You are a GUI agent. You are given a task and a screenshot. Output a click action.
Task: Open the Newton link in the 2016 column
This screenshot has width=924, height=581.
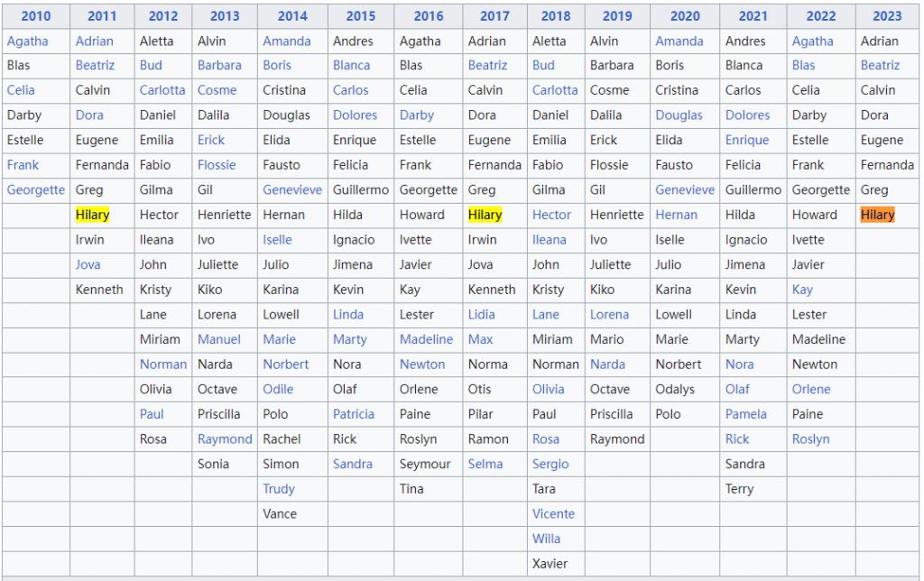pos(422,364)
